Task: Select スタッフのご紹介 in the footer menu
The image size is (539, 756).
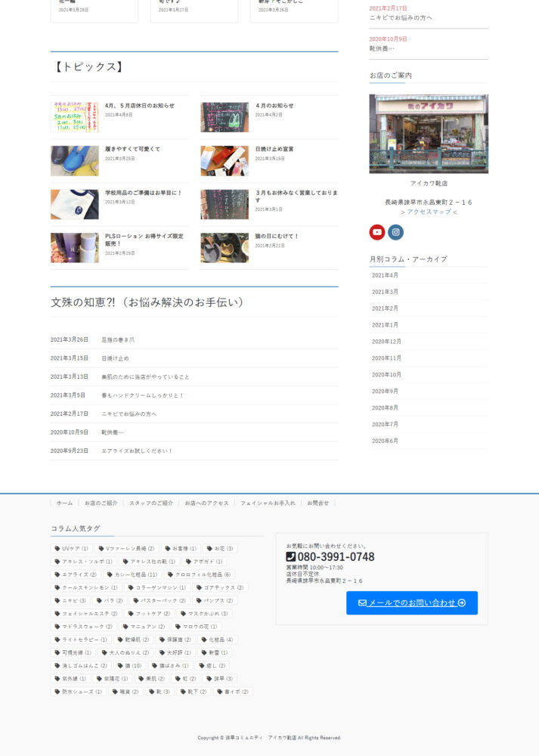Action: [x=151, y=503]
